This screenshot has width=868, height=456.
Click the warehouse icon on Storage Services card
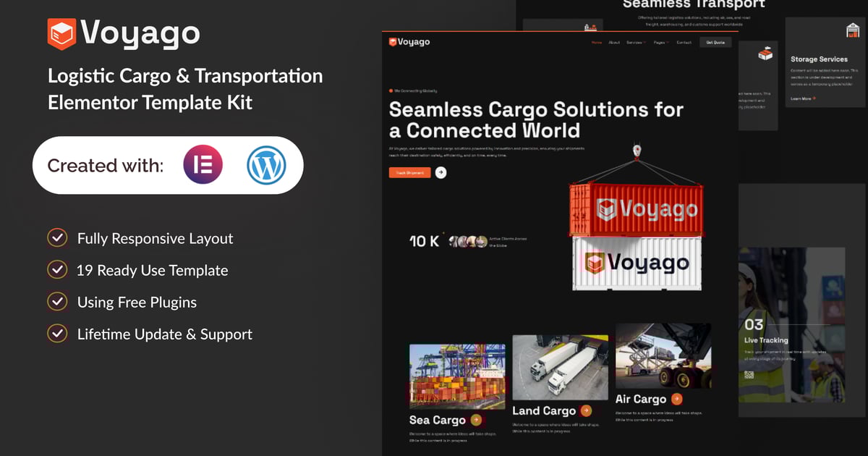(x=853, y=30)
